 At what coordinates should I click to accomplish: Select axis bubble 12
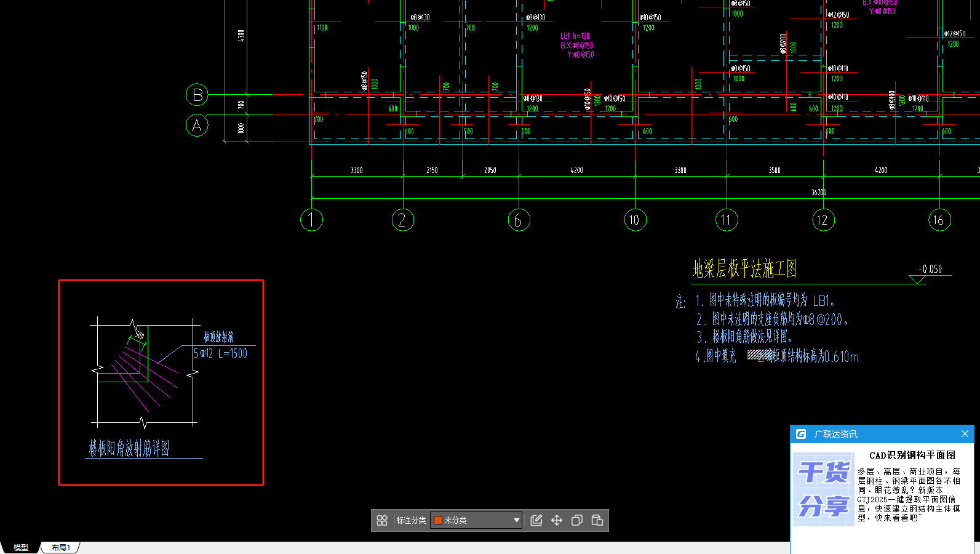coord(823,220)
